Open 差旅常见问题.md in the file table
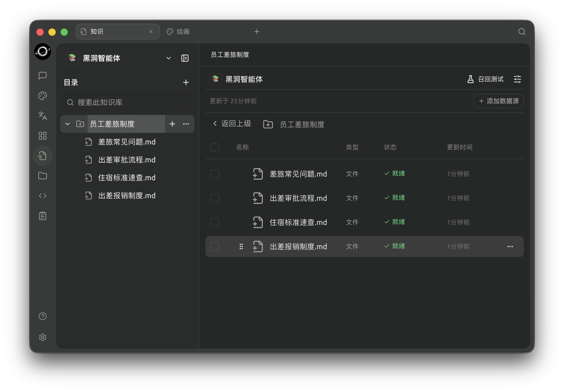Image resolution: width=564 pixels, height=392 pixels. point(298,174)
